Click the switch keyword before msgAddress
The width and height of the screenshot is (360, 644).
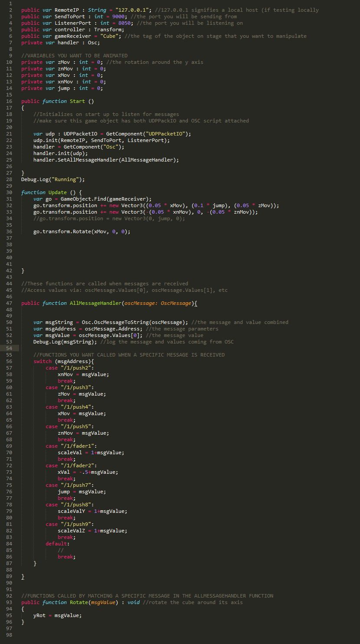pos(43,361)
